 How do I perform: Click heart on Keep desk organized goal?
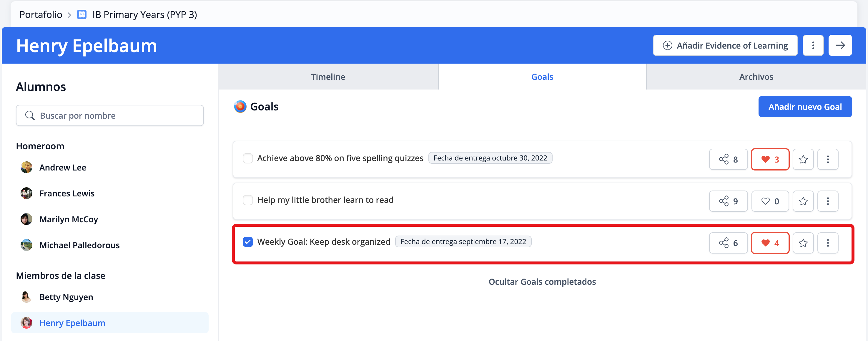pyautogui.click(x=770, y=243)
